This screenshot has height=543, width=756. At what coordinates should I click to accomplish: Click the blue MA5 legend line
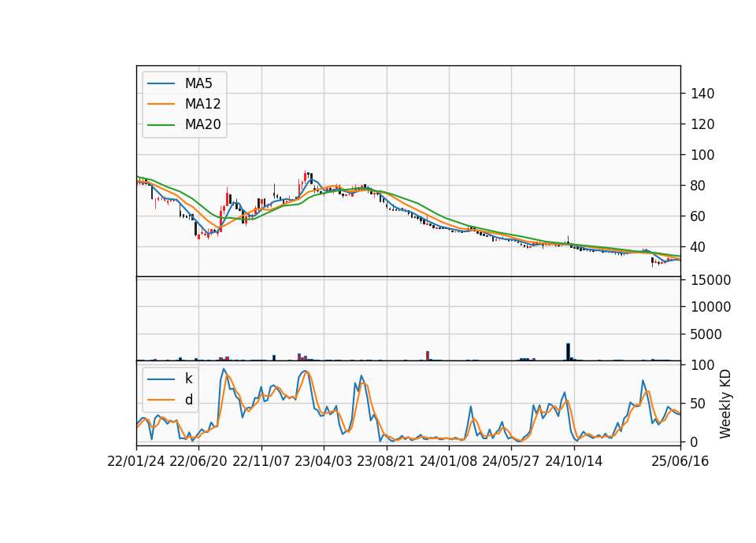tap(161, 83)
